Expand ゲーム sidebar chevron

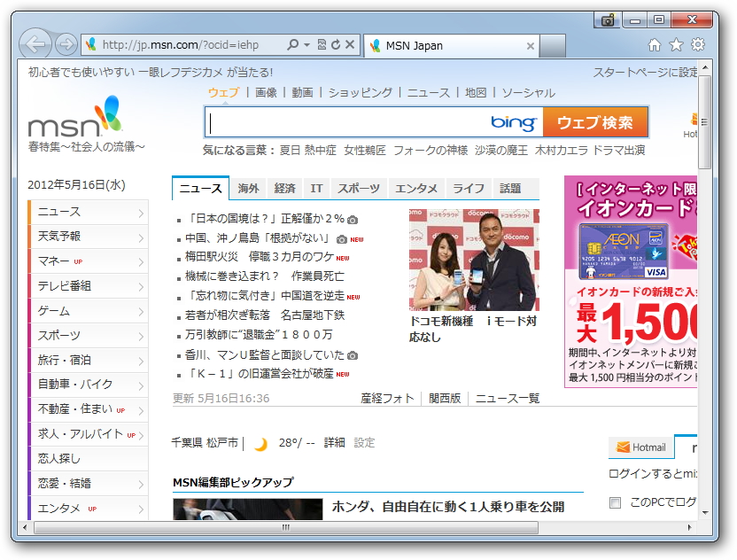point(141,311)
